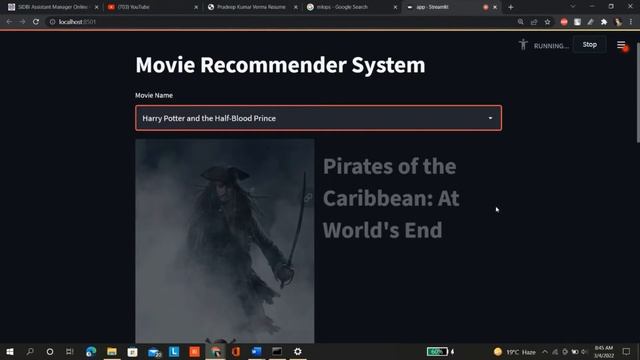Click the localhost:8501 address bar
Viewport: 640px width, 360px height.
point(282,22)
